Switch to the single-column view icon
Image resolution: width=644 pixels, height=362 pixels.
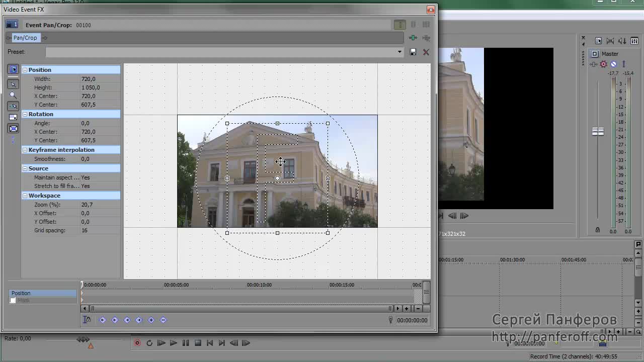[x=400, y=25]
